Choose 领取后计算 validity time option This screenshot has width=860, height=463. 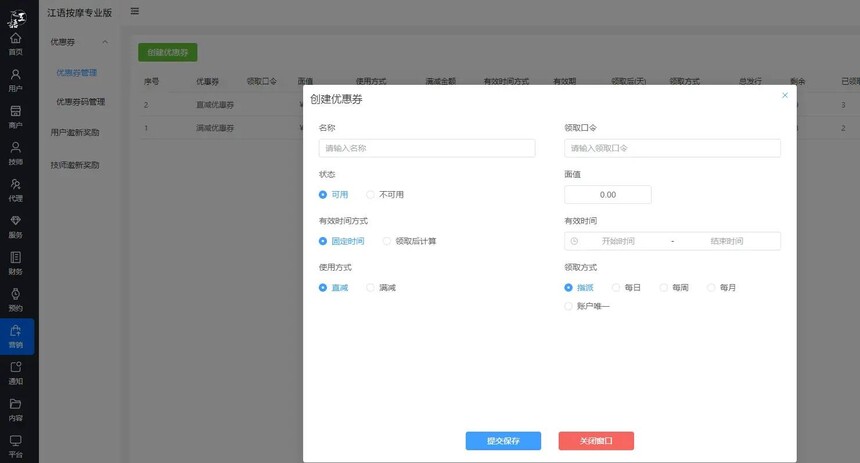(387, 241)
